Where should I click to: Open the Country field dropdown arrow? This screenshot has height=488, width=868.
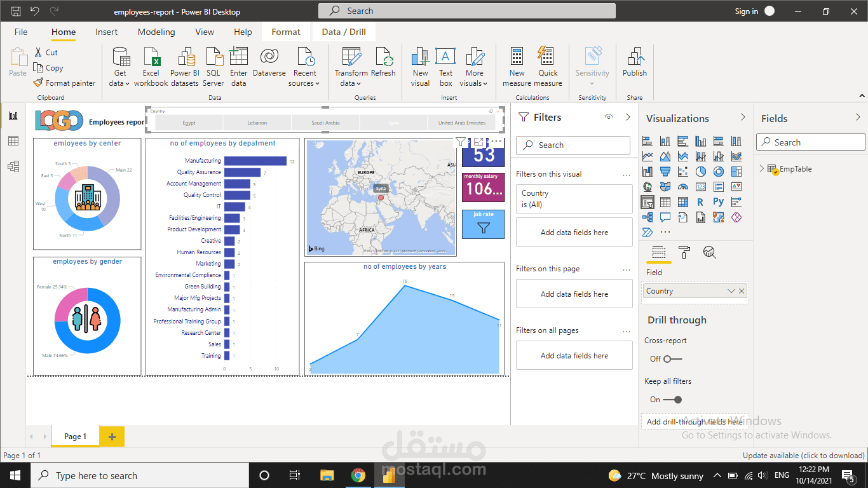click(731, 291)
